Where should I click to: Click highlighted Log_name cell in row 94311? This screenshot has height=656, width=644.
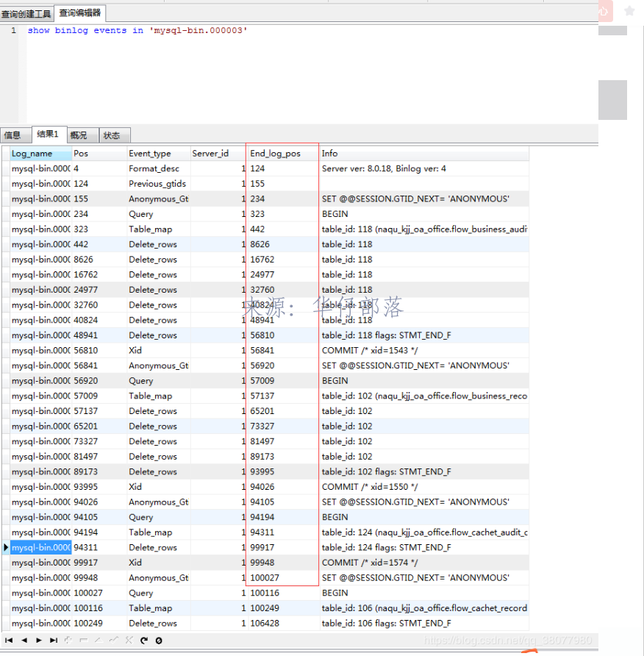coord(40,547)
